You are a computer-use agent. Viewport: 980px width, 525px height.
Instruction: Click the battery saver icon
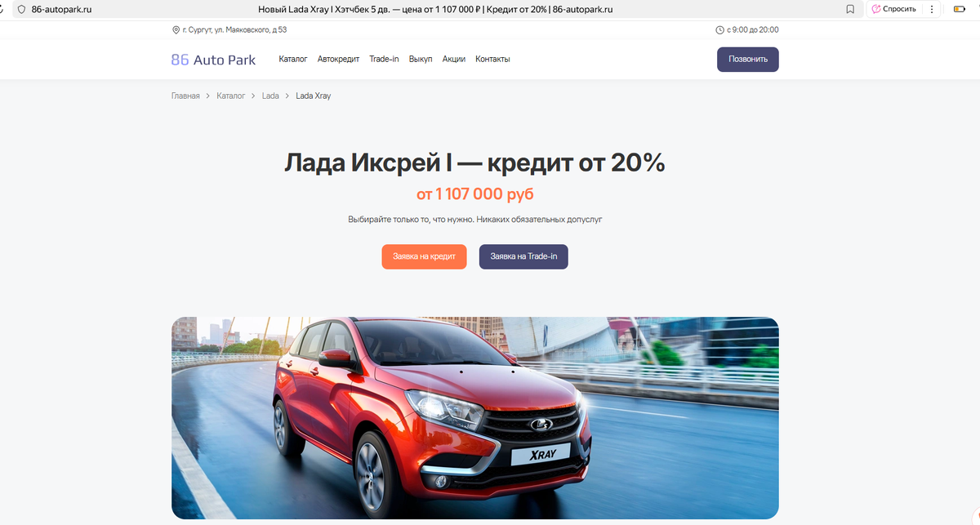(960, 9)
